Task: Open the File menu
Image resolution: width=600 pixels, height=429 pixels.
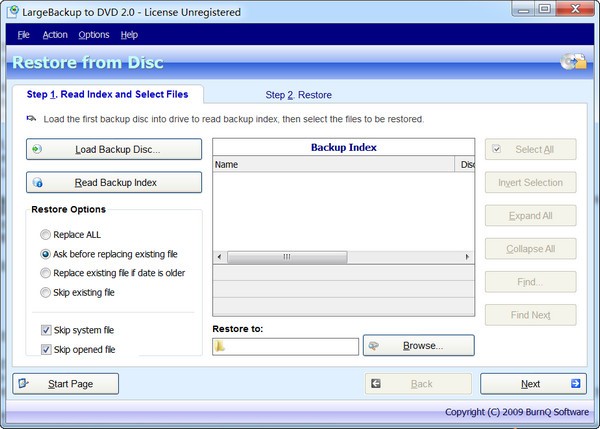Action: 23,35
